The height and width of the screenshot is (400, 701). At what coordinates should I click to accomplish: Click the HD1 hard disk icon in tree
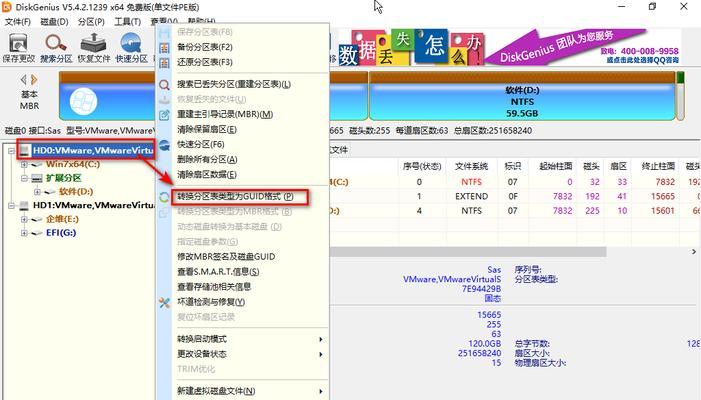(25, 205)
